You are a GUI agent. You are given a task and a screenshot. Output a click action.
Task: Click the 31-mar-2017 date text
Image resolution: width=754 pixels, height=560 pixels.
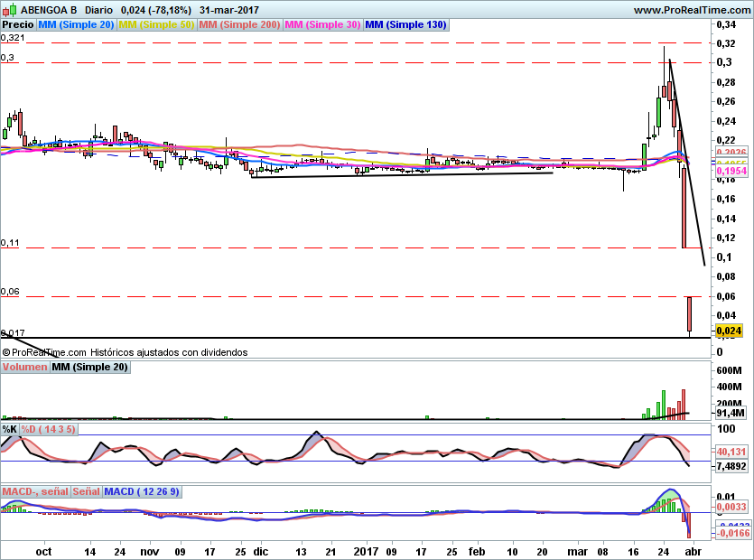[x=228, y=10]
